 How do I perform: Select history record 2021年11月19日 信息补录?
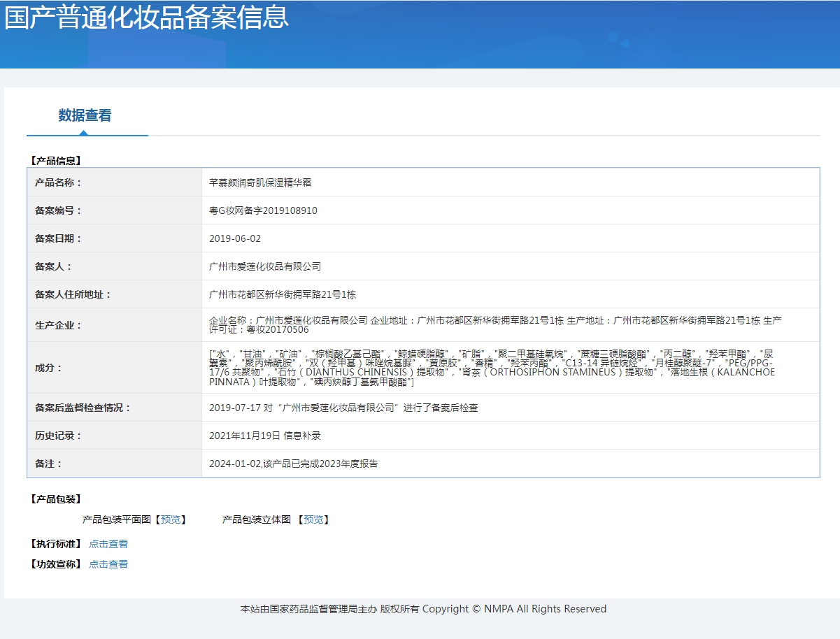pyautogui.click(x=265, y=436)
